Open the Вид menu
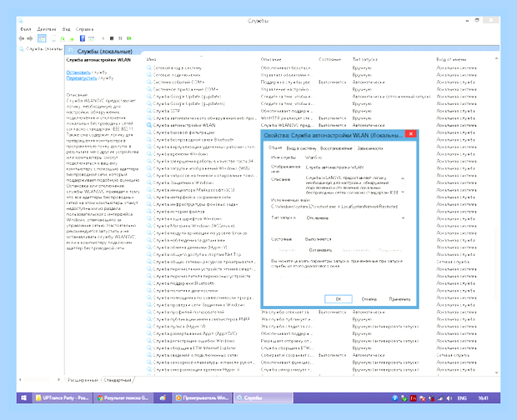Image resolution: width=517 pixels, height=420 pixels. 66,29
